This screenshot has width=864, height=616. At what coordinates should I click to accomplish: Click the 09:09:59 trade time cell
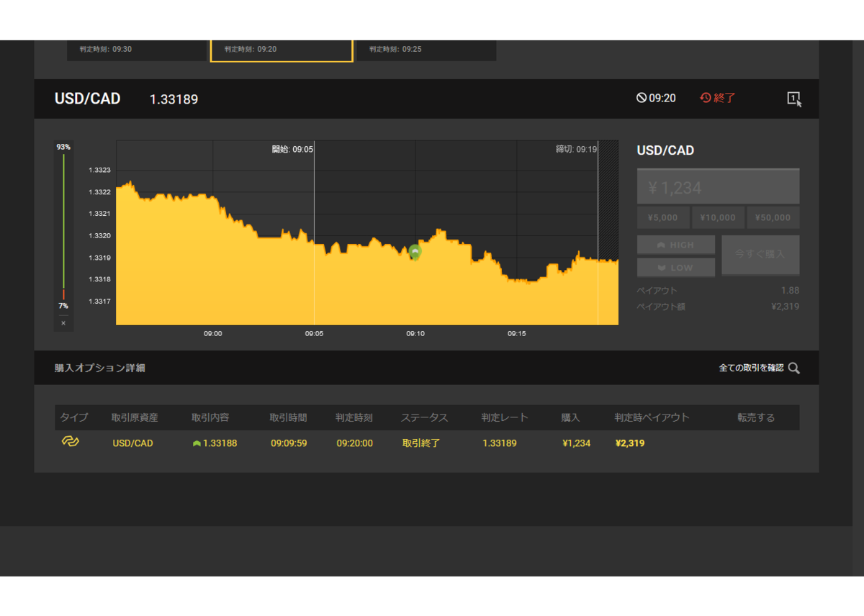click(x=289, y=443)
